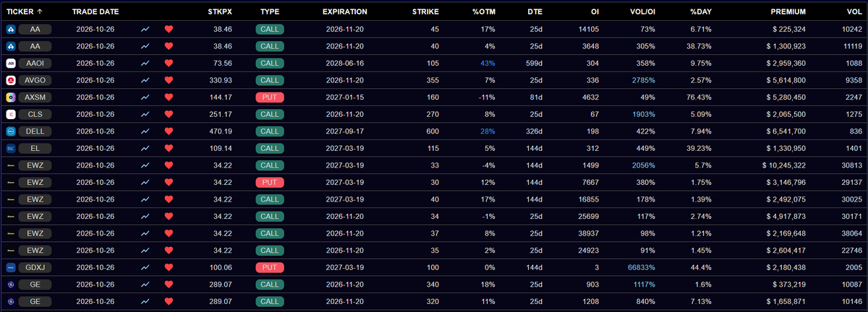
Task: Click the AAOI ticker button
Action: [x=35, y=63]
